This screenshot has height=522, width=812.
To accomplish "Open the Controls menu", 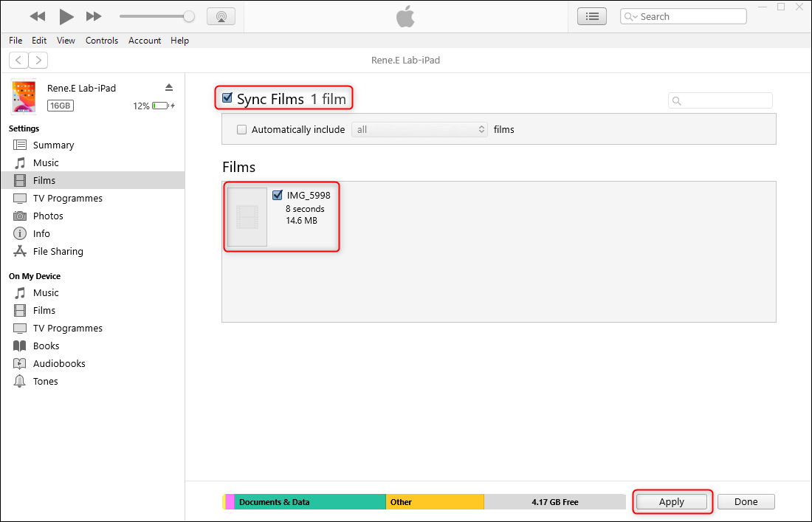I will pos(102,41).
